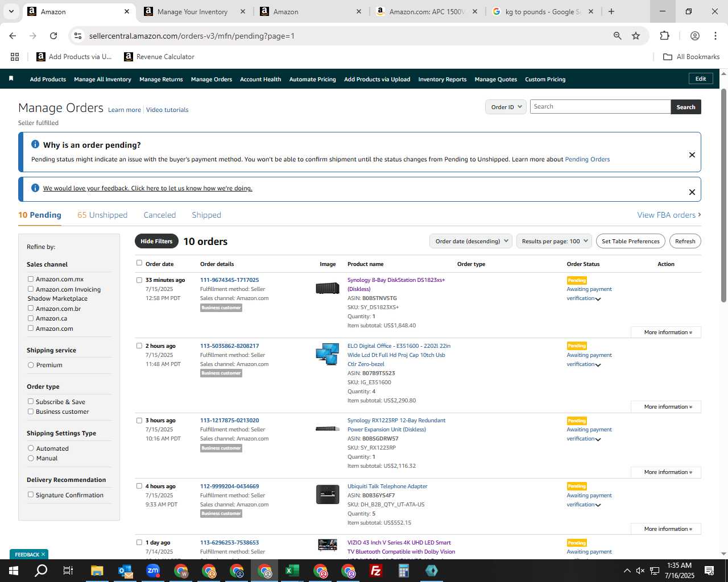Open the Chrome profile avatar icon

[694, 36]
